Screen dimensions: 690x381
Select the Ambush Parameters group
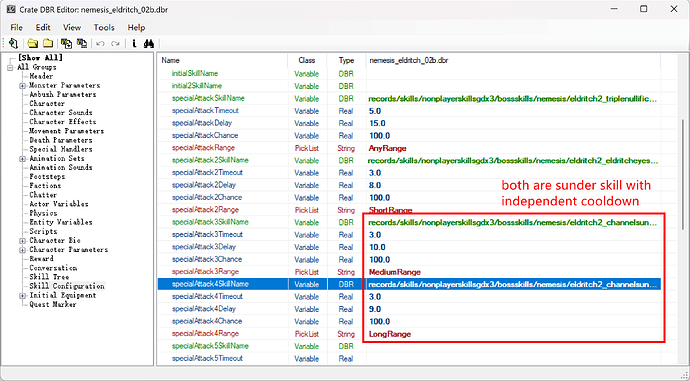click(x=62, y=94)
